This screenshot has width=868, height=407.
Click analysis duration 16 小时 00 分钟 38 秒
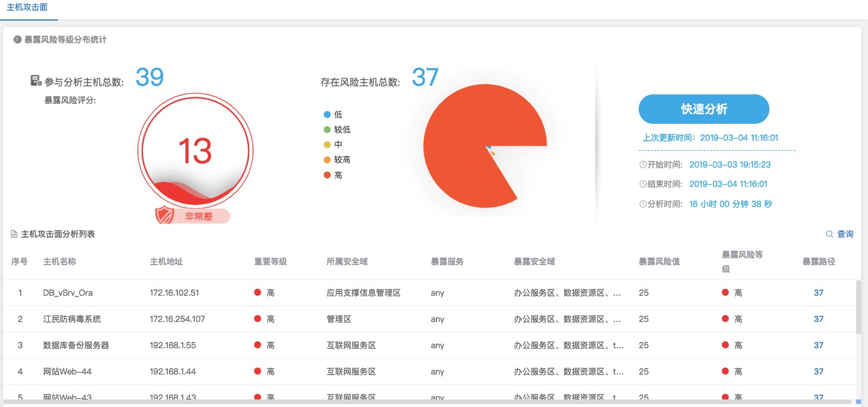click(x=731, y=204)
